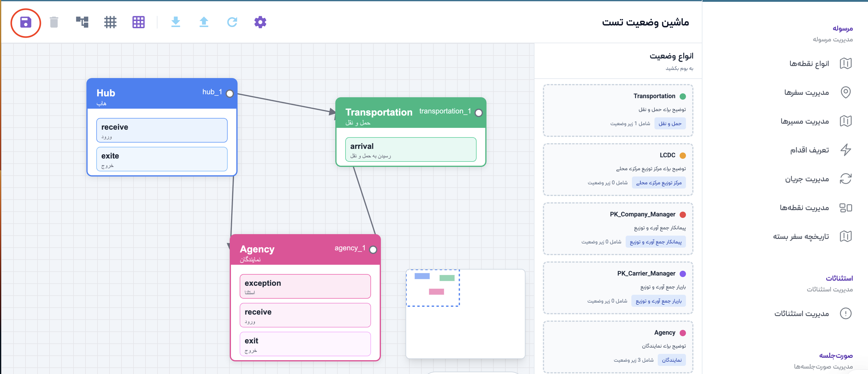Select the PK_Carrier_Manager state type card
This screenshot has height=374, width=868.
[x=618, y=287]
